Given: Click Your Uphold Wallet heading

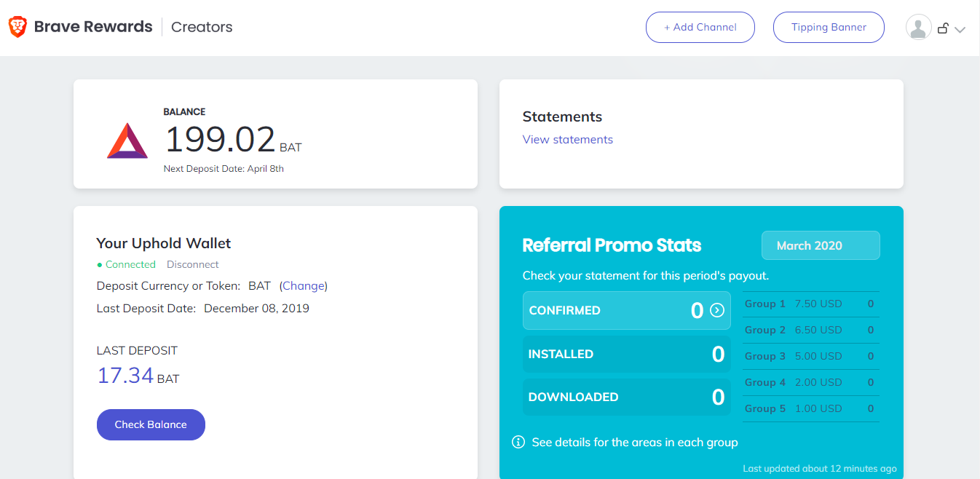Looking at the screenshot, I should click(164, 243).
